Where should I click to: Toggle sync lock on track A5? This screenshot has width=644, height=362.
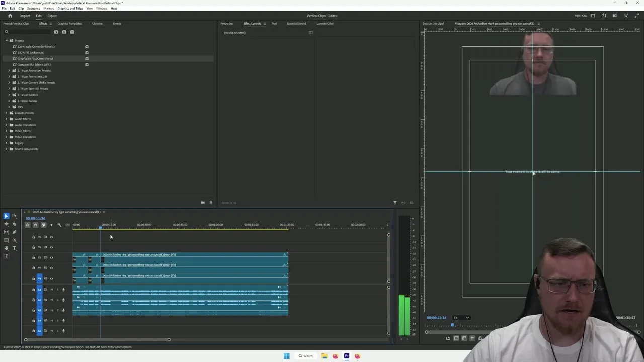tap(45, 331)
